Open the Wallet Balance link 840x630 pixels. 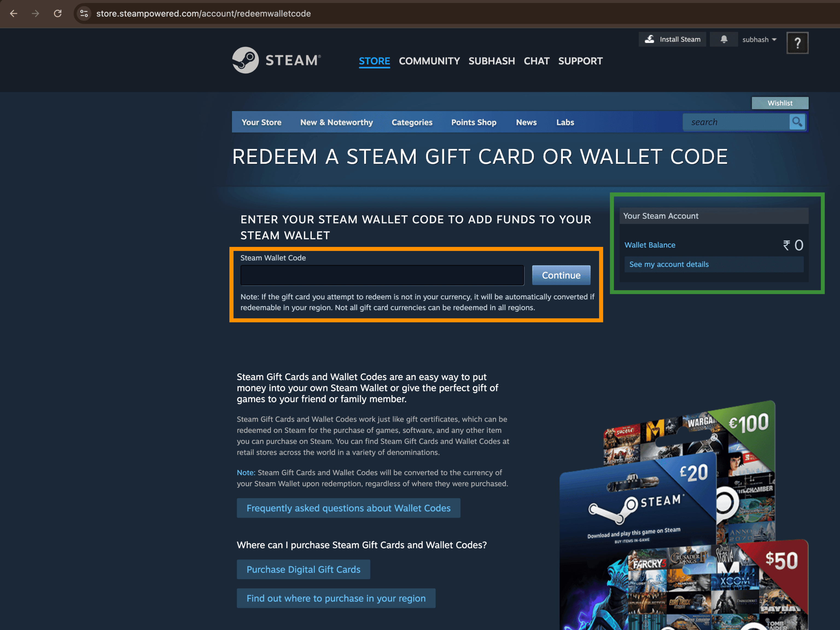(x=650, y=245)
